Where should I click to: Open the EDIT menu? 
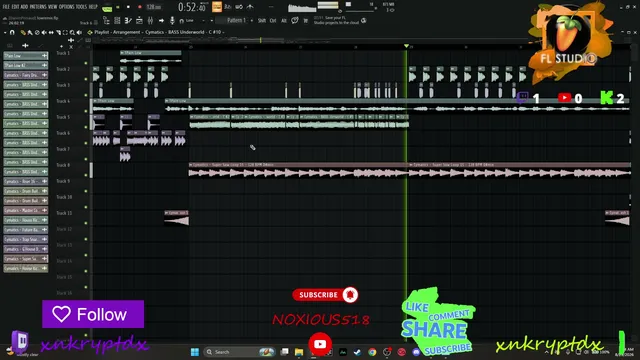coord(15,7)
